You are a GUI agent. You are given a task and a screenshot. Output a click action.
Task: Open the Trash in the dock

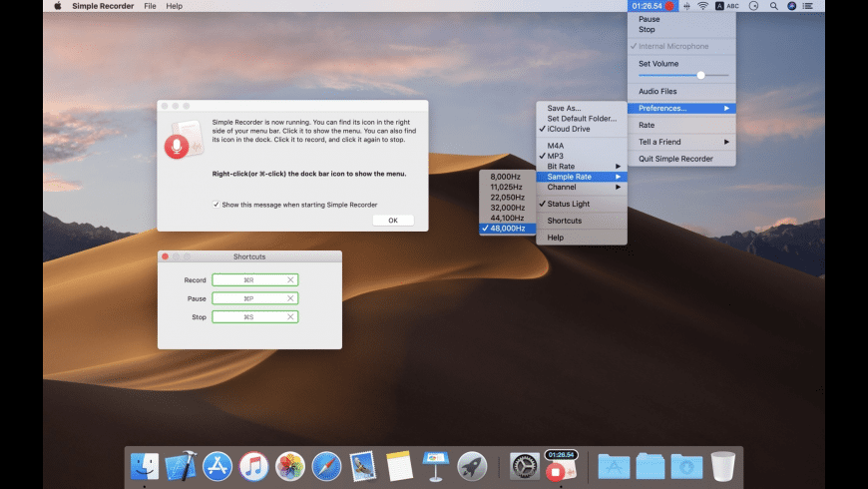[722, 466]
